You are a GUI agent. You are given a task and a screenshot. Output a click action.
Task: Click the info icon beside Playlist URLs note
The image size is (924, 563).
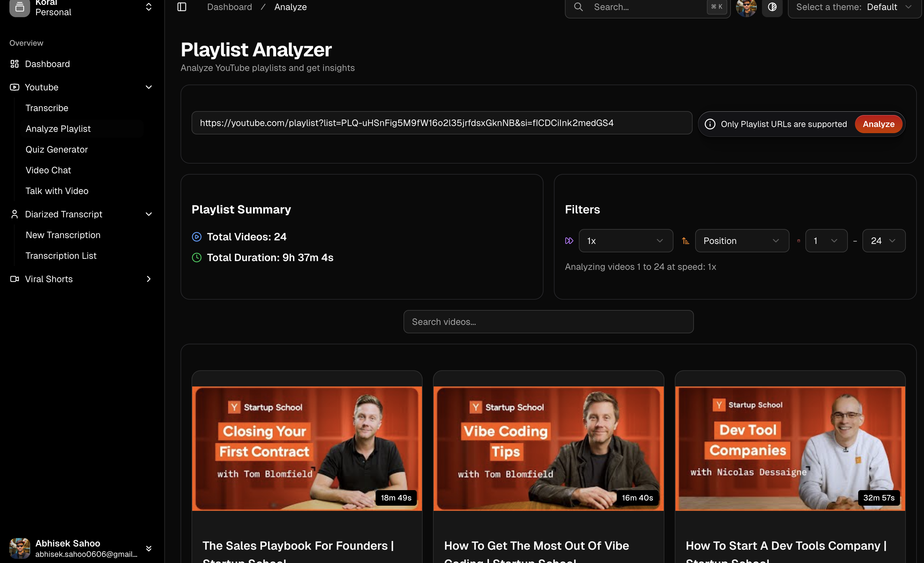click(710, 124)
